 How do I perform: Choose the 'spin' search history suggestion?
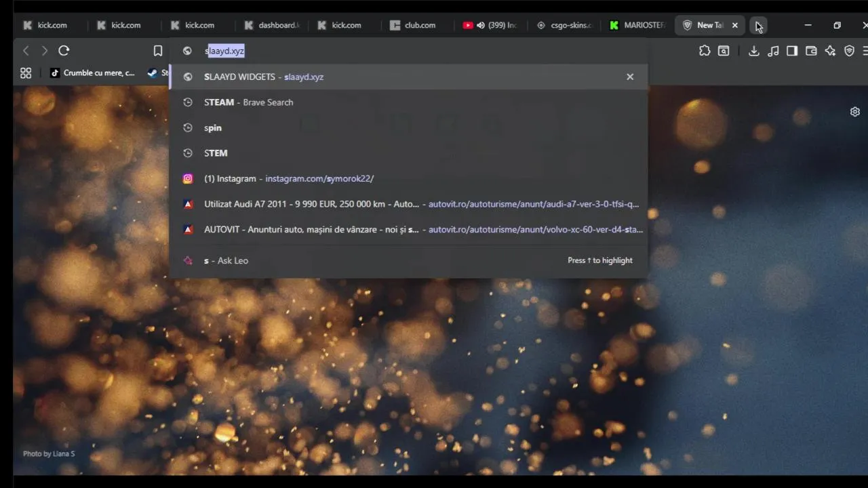point(409,127)
